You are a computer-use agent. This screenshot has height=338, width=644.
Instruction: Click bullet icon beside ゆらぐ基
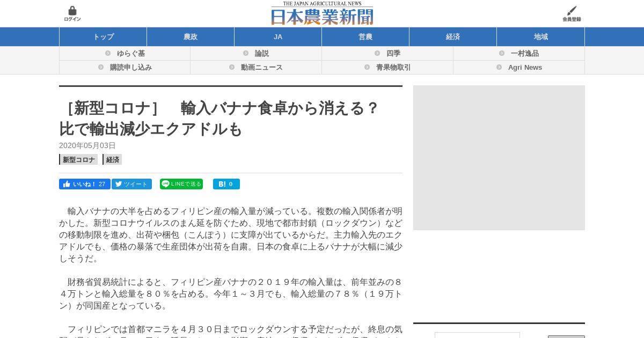coord(108,53)
